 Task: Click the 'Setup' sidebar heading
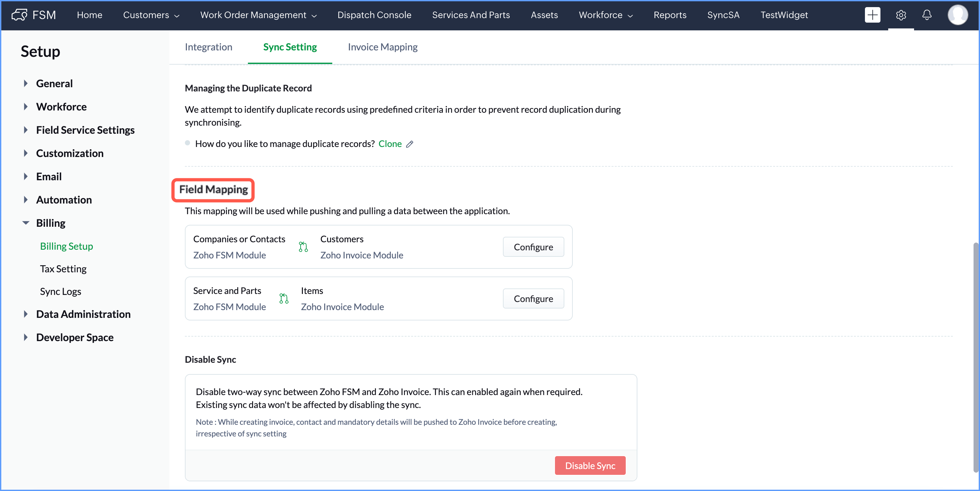click(40, 51)
